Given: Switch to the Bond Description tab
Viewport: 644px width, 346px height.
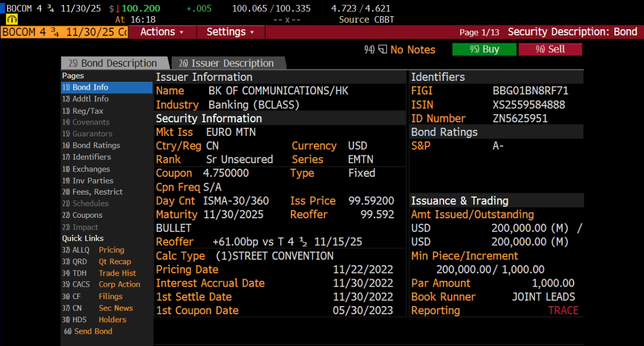Looking at the screenshot, I should tap(114, 63).
